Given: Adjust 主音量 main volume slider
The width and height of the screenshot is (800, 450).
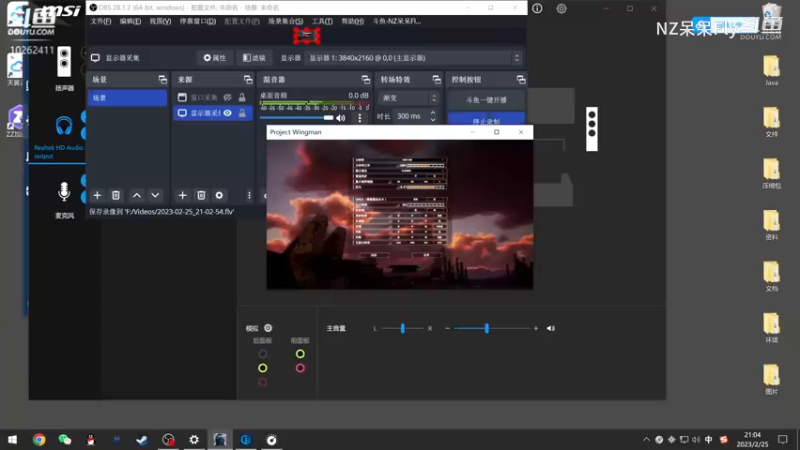Looking at the screenshot, I should pyautogui.click(x=491, y=328).
